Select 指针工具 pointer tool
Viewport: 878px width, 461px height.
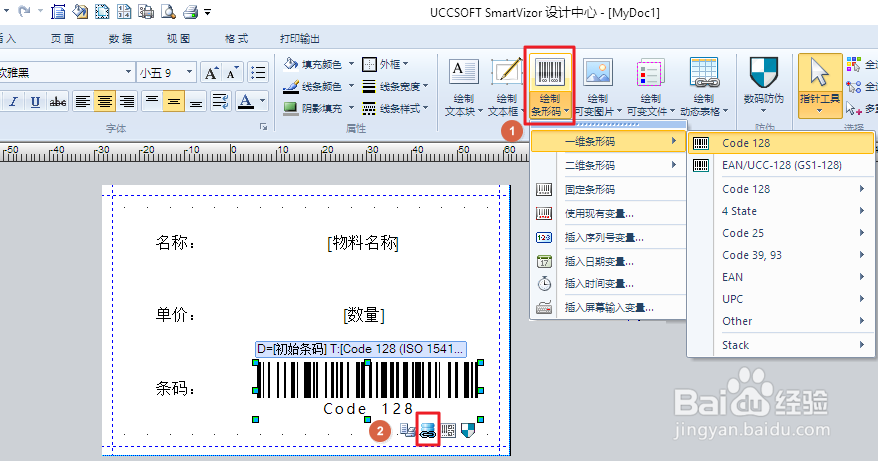(820, 86)
